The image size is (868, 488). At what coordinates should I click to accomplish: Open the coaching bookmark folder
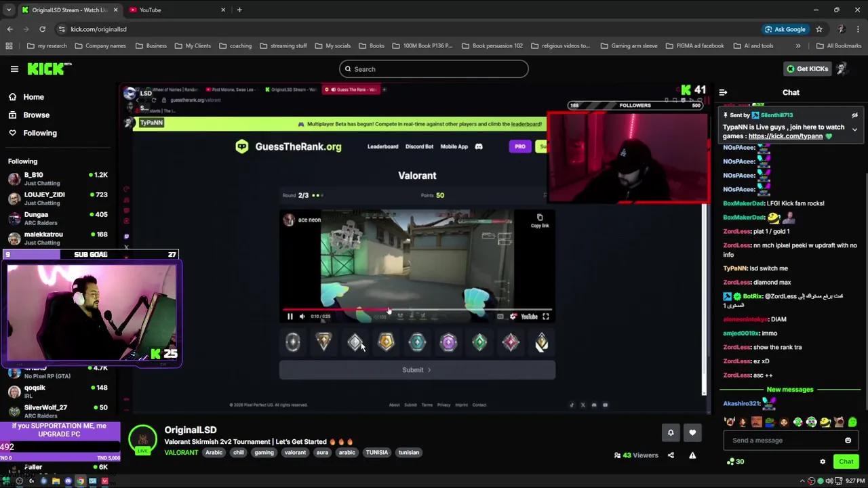(235, 46)
